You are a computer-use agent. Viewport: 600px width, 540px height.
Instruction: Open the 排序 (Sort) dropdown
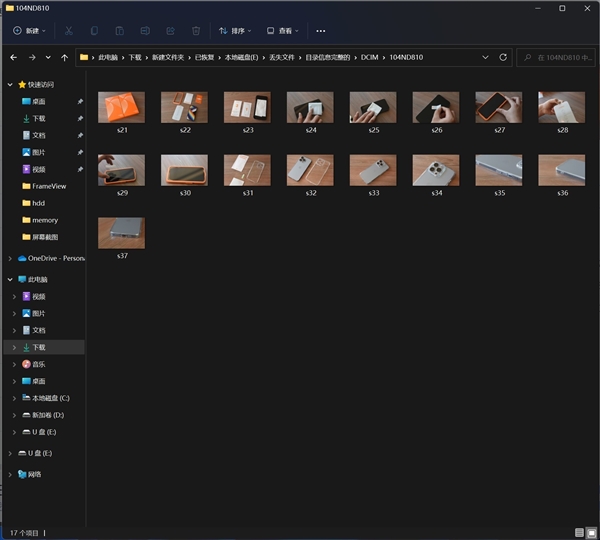[235, 31]
